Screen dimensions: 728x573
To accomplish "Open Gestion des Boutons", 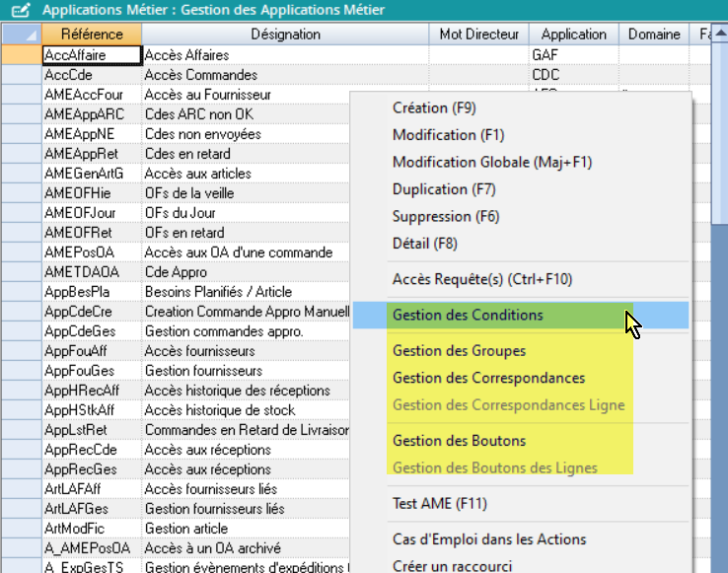I will click(x=459, y=441).
